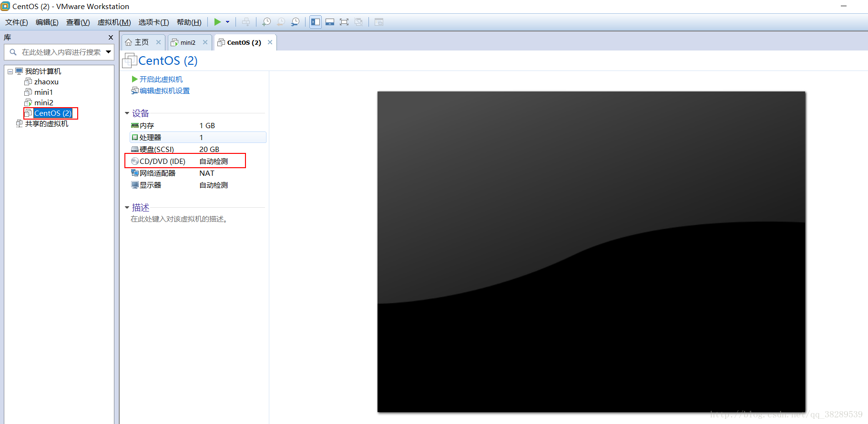The width and height of the screenshot is (868, 424).
Task: Open the 虚拟机(M) menu
Action: coord(114,22)
